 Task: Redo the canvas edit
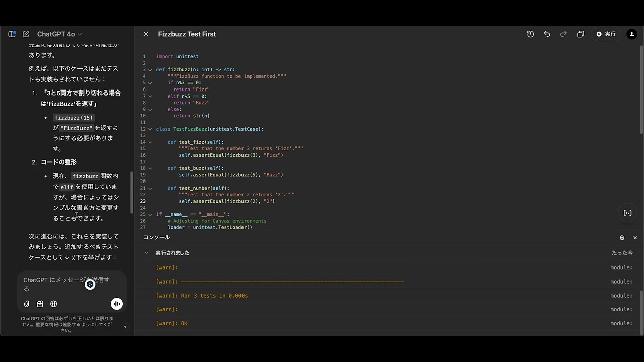pos(563,34)
